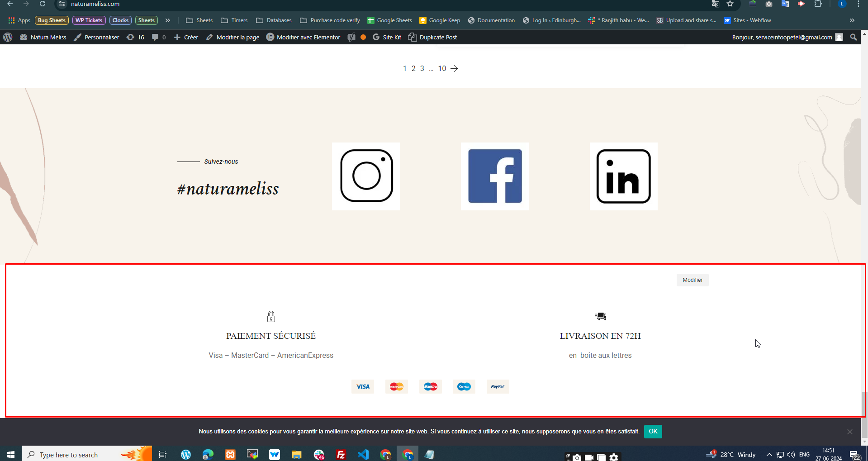Screen dimensions: 868x461
Task: Click Modifier avec Elementor
Action: (303, 37)
